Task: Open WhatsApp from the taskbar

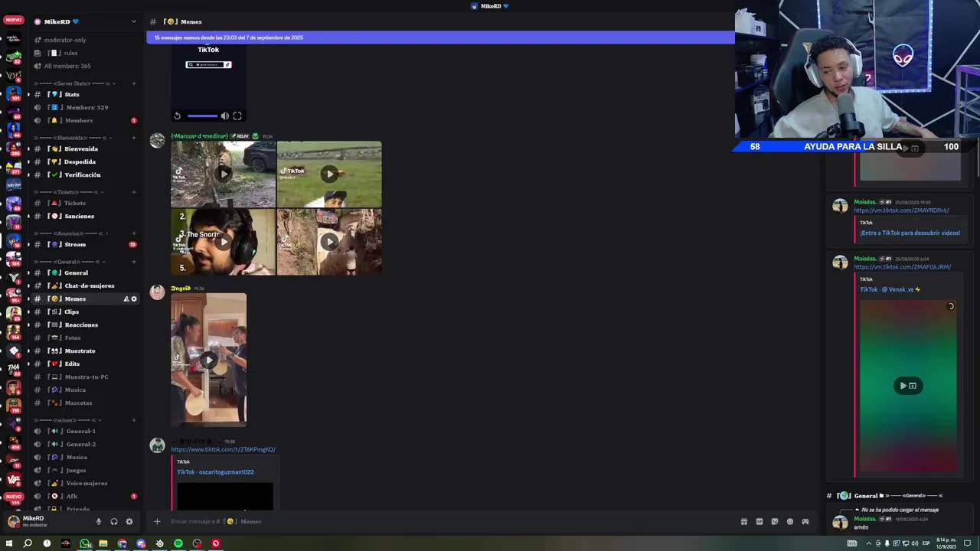Action: coord(84,543)
